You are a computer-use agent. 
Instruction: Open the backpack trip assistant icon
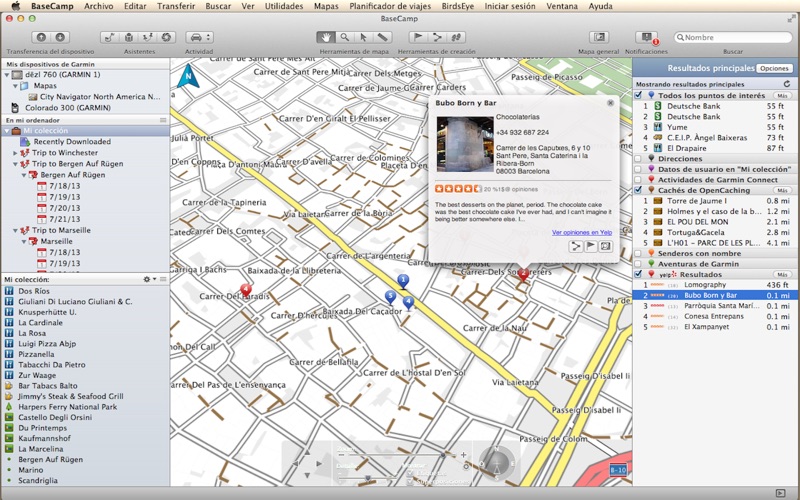(129, 37)
